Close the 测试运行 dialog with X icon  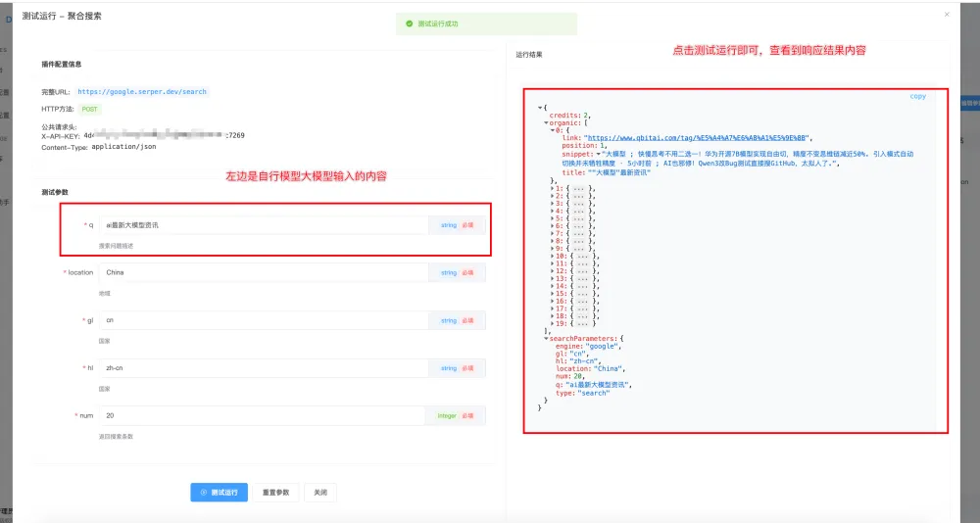[947, 15]
